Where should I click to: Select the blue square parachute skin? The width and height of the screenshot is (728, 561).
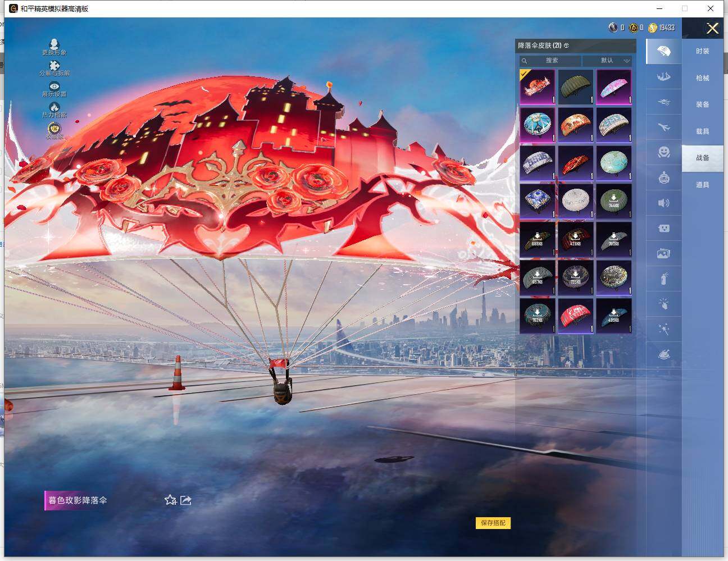[538, 201]
